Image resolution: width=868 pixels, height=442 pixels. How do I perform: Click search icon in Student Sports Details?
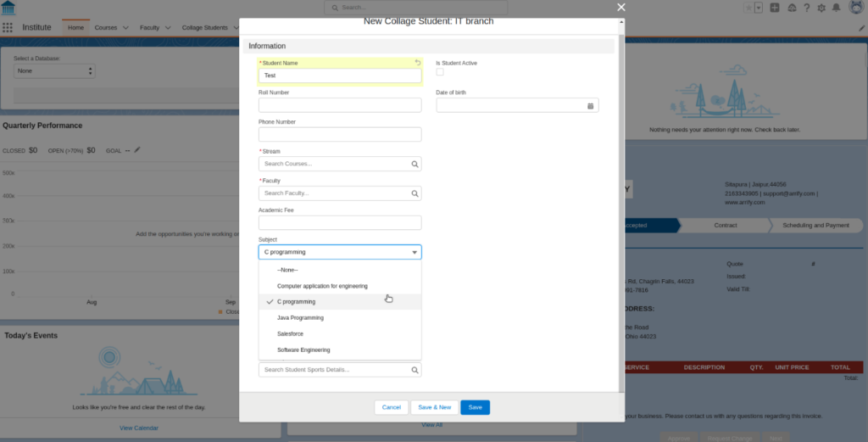coord(415,370)
